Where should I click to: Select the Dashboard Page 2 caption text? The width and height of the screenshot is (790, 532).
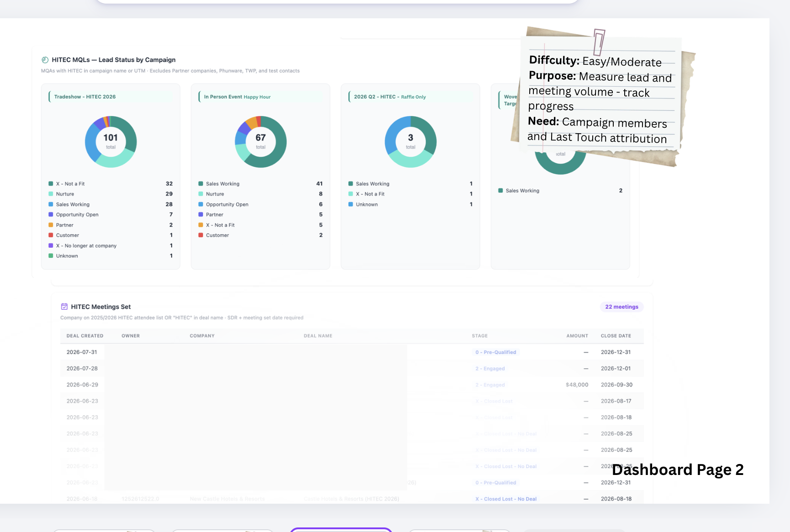(678, 469)
